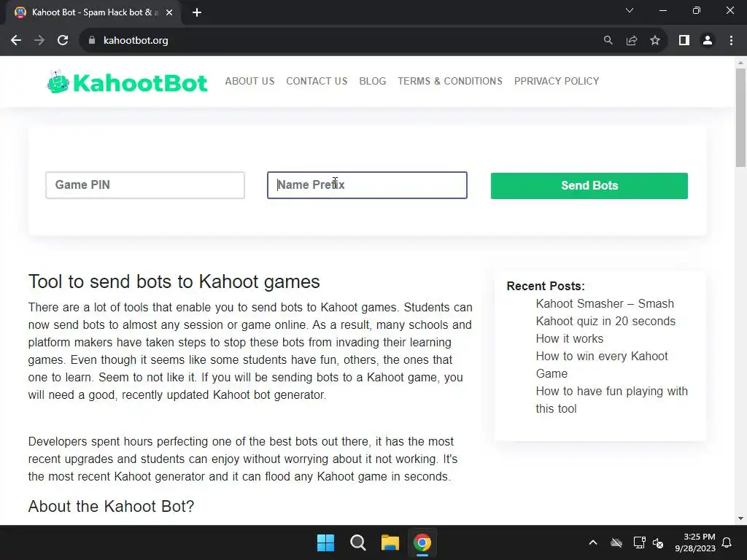Focus the Game PIN field
Image resolution: width=747 pixels, height=560 pixels.
click(145, 185)
